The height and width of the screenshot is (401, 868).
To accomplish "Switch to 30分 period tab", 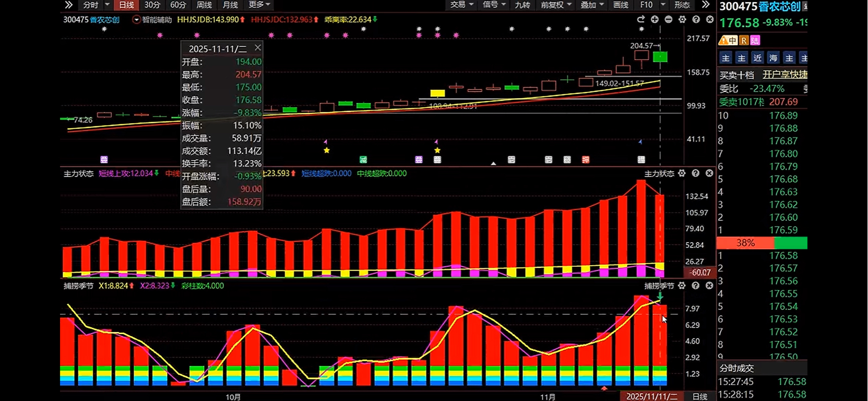I will 152,5.
